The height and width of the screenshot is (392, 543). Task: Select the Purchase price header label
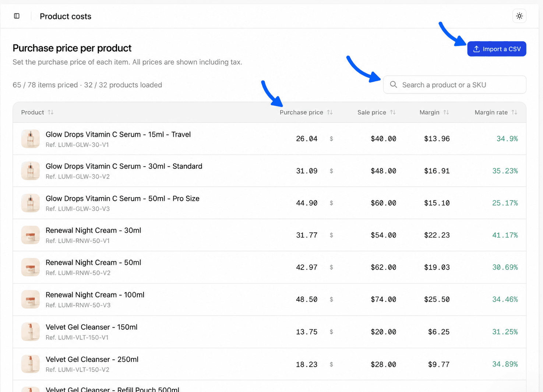tap(301, 113)
